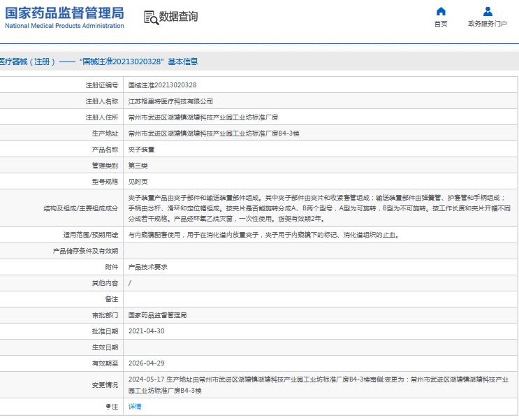Click the 注册证编号 label
519x420 pixels.
101,85
